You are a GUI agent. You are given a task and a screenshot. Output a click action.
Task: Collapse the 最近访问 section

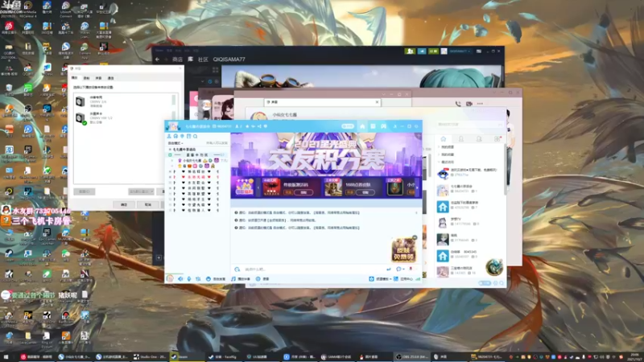[x=447, y=162]
